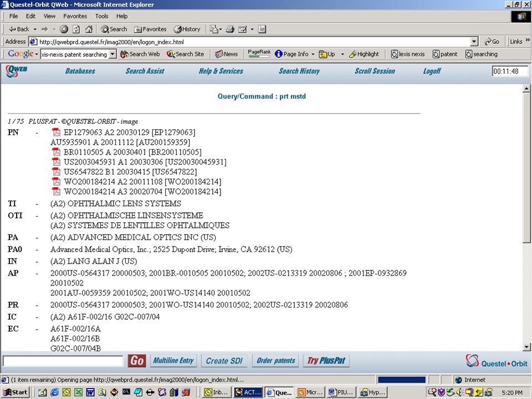Open the Databases link

click(x=80, y=71)
